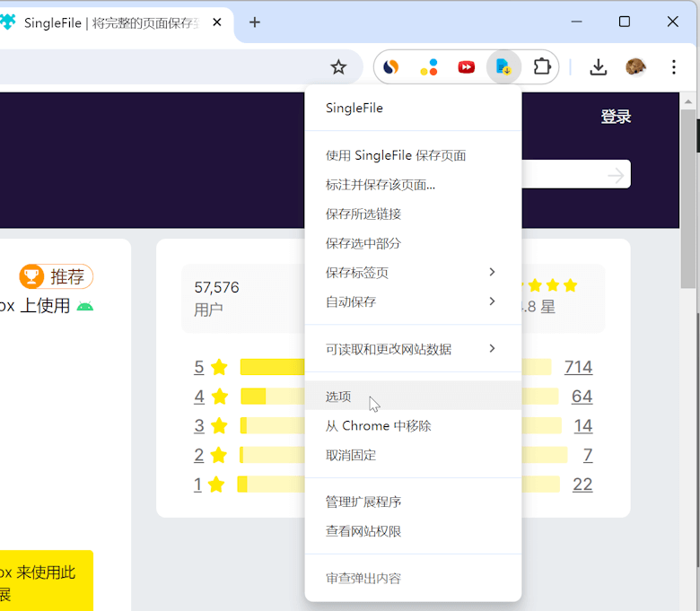Maximize the Chrome window
This screenshot has height=611, width=700.
click(x=625, y=22)
